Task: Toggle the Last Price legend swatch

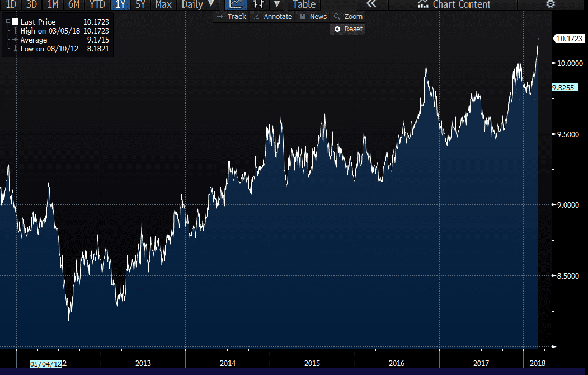Action: point(15,22)
